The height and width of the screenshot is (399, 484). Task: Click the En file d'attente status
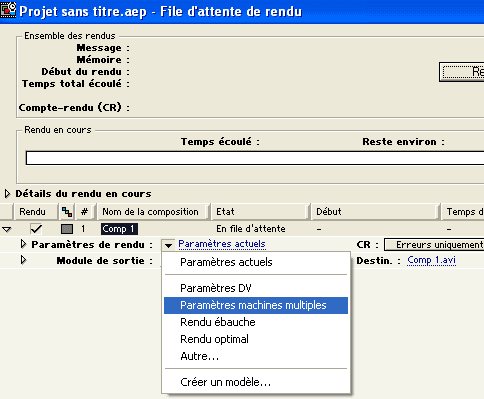coord(251,229)
